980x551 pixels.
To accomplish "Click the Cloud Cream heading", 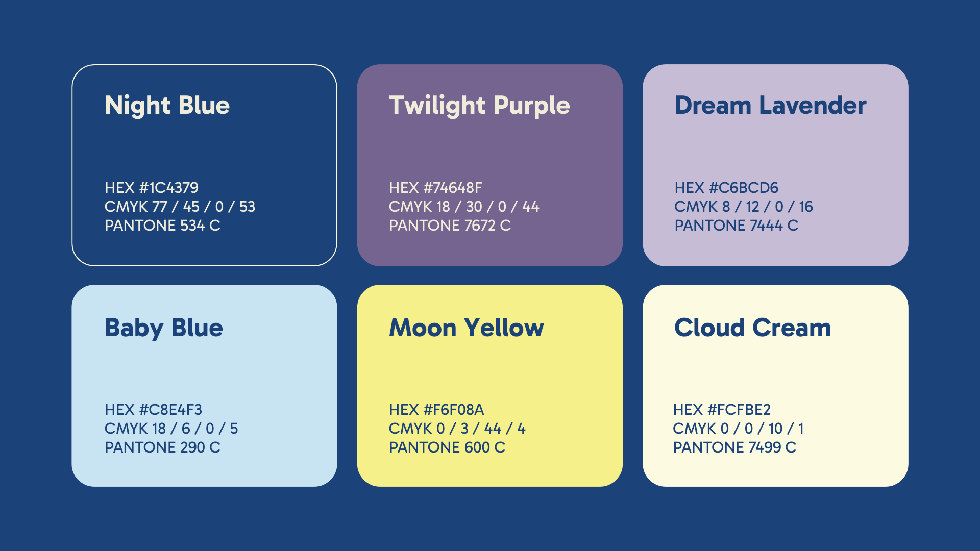I will 752,327.
